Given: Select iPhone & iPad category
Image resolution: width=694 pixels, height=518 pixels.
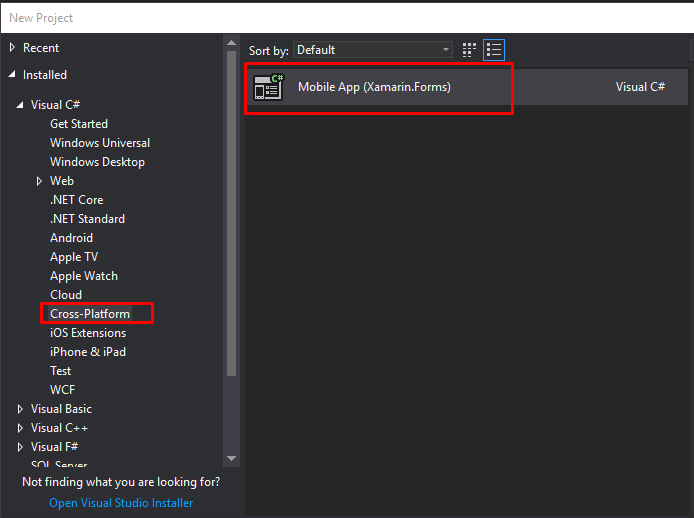Looking at the screenshot, I should (88, 352).
